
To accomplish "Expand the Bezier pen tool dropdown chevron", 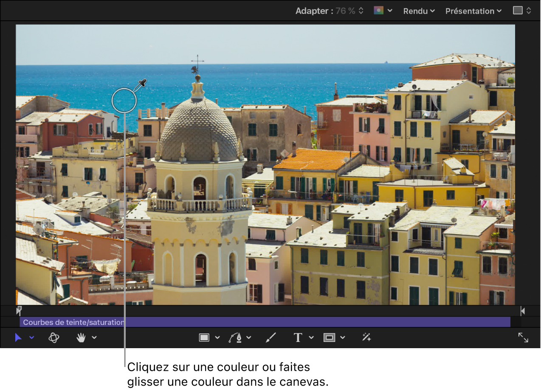I will 249,338.
